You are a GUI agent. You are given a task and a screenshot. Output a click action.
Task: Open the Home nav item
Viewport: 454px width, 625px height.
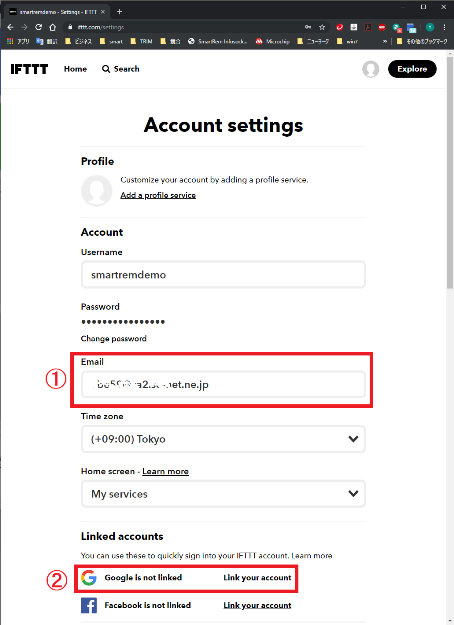[75, 69]
